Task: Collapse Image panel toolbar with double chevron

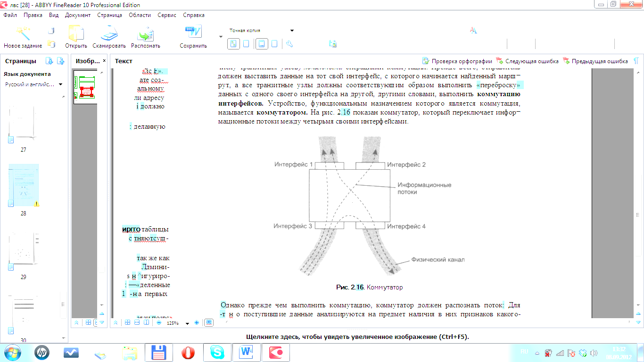Action: click(77, 323)
